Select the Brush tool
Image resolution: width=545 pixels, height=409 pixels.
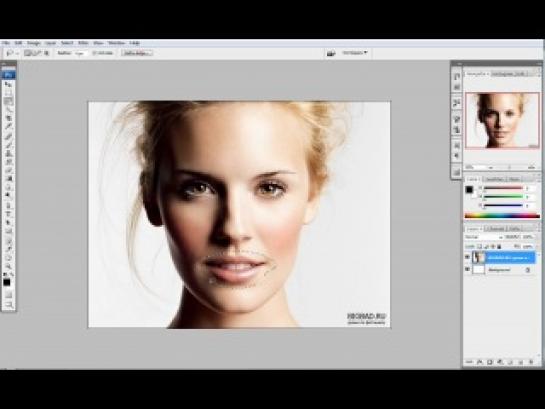[8, 144]
